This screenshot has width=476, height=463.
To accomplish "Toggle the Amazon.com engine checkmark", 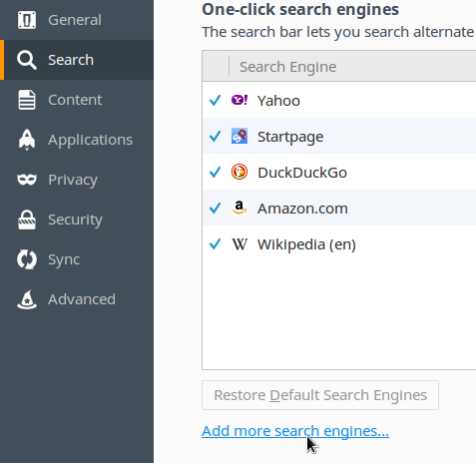I will pos(215,208).
